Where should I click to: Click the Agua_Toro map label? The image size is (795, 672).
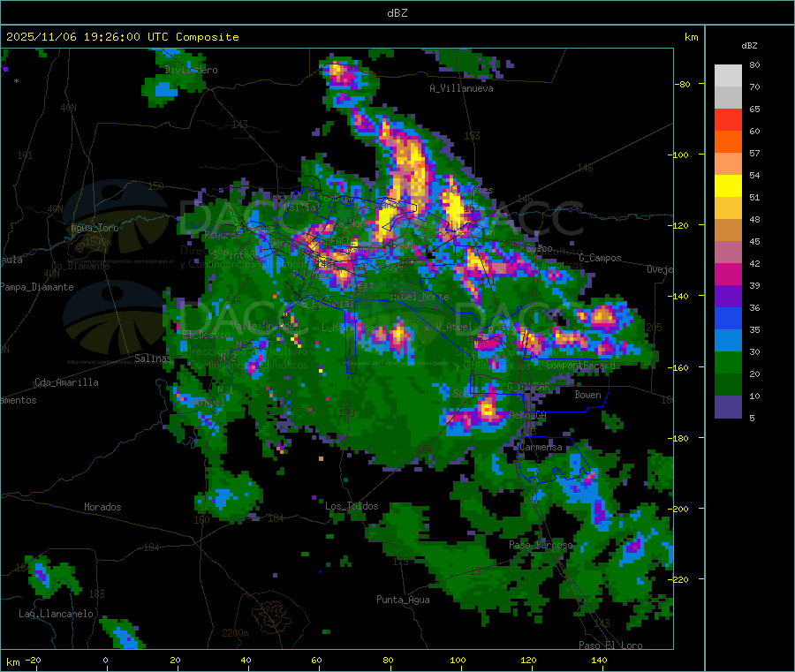click(x=95, y=228)
